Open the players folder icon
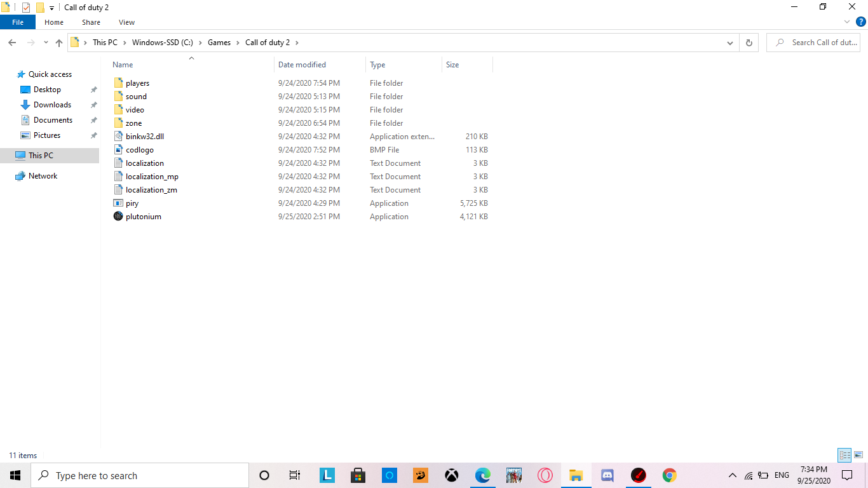The height and width of the screenshot is (488, 868). [x=118, y=83]
